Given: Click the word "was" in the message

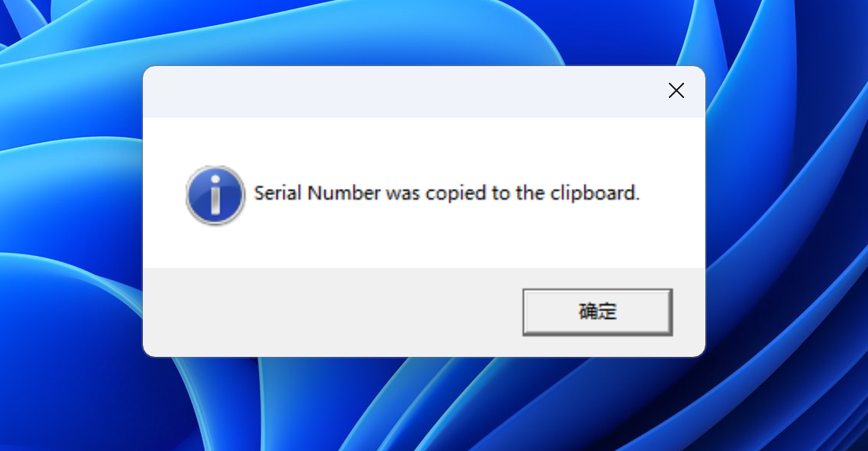Looking at the screenshot, I should tap(403, 194).
